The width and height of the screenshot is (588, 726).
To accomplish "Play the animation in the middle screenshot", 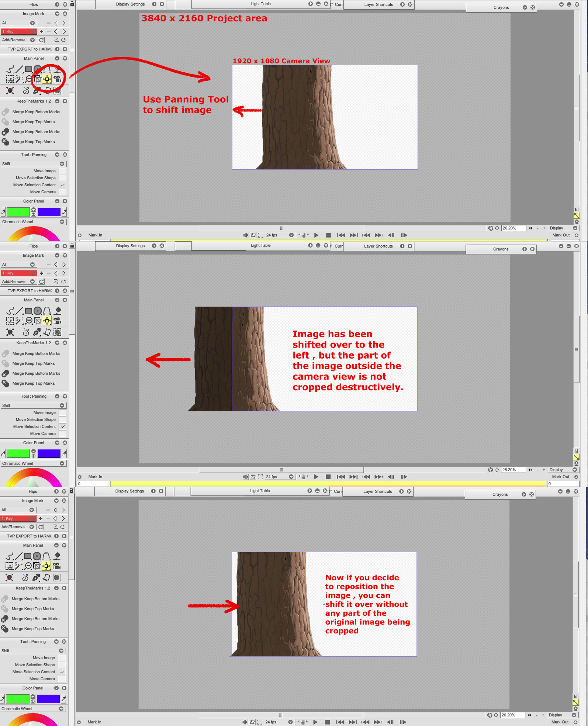I will coord(316,477).
